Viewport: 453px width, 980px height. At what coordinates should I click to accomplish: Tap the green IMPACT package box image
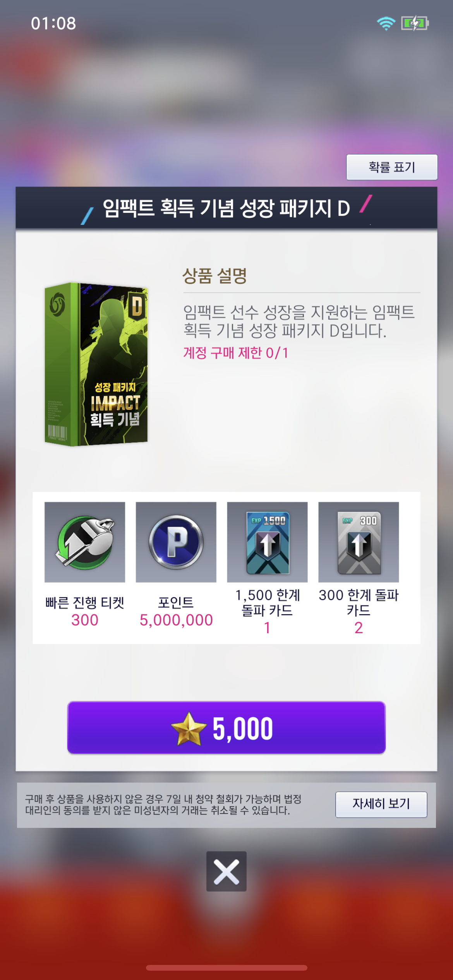96,364
